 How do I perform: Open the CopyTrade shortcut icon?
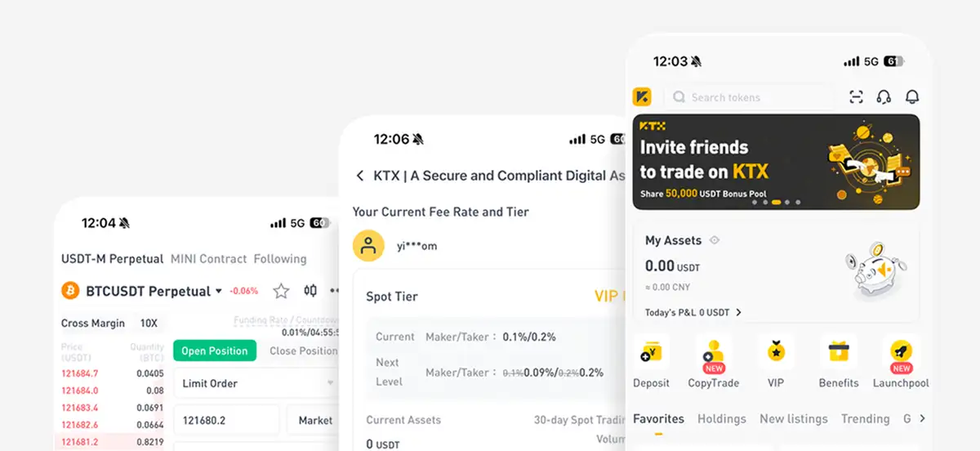point(713,352)
